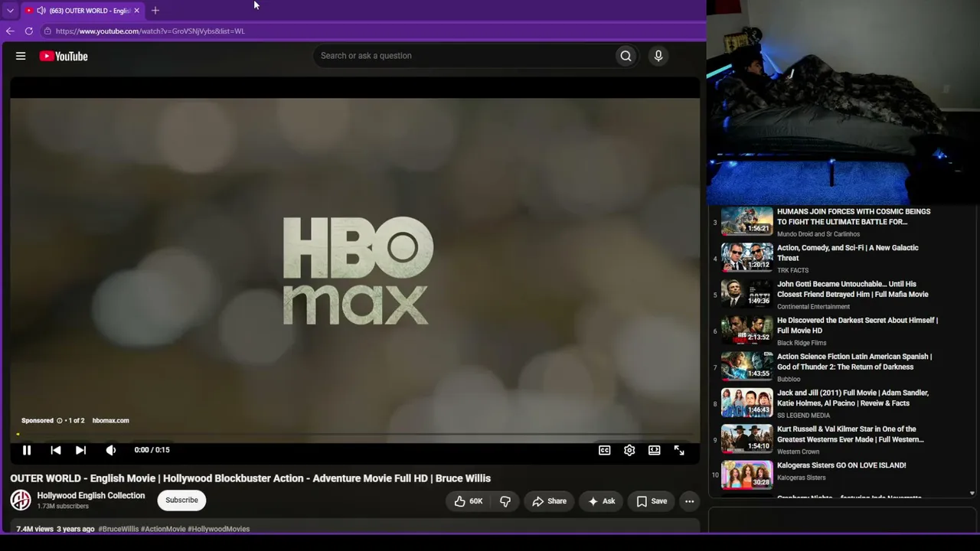Click title "He Discovered the Darkest Secret About Himself"

click(857, 325)
